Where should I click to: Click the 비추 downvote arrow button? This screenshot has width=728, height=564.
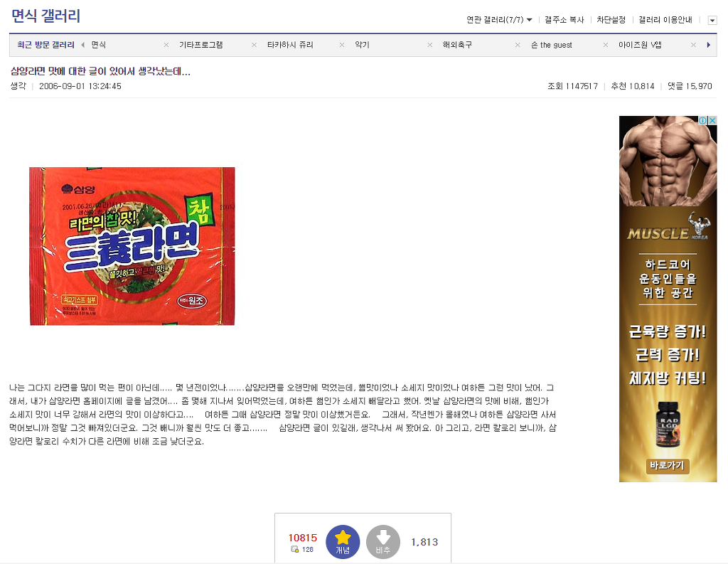pyautogui.click(x=383, y=542)
